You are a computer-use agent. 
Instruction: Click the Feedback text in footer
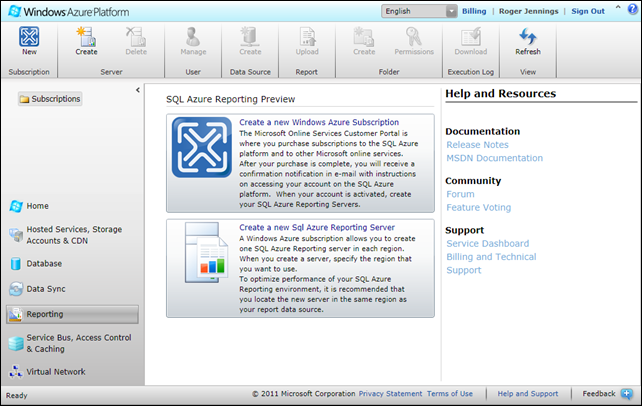coord(599,394)
